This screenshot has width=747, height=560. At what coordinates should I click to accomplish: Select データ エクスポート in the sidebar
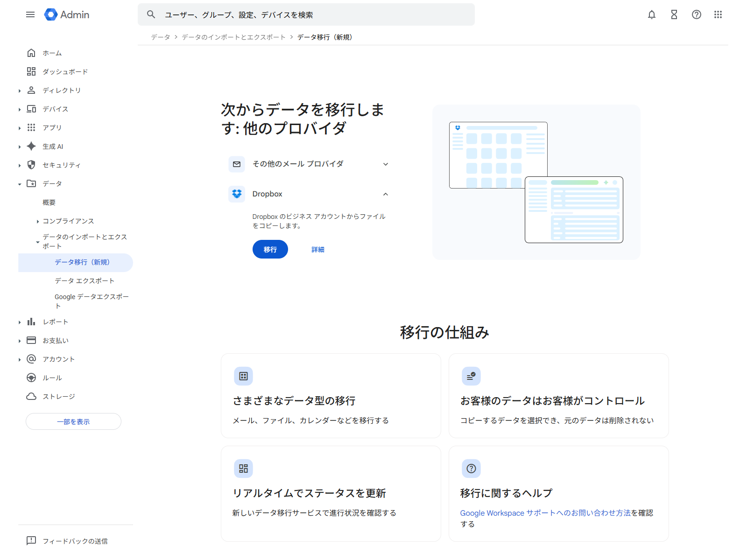(84, 280)
